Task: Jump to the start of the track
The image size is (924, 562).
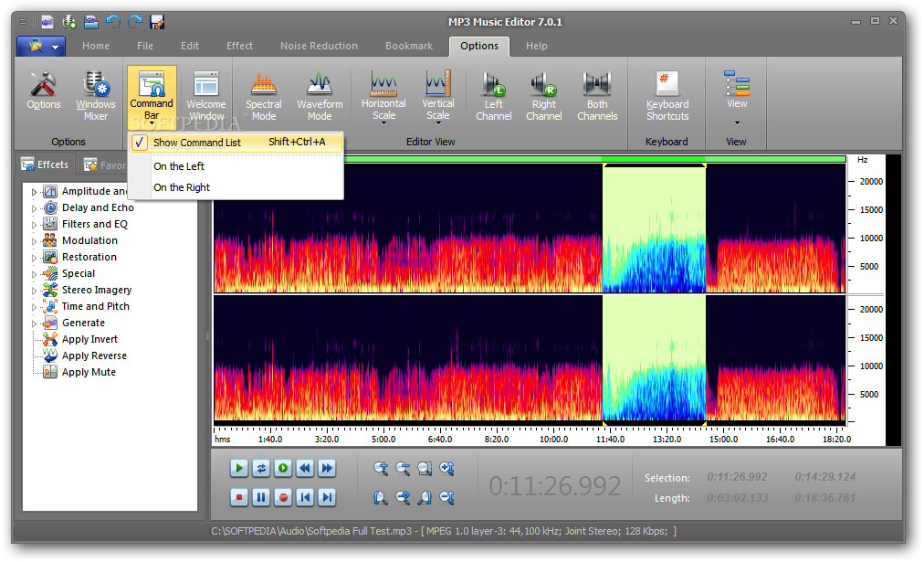Action: [x=305, y=498]
